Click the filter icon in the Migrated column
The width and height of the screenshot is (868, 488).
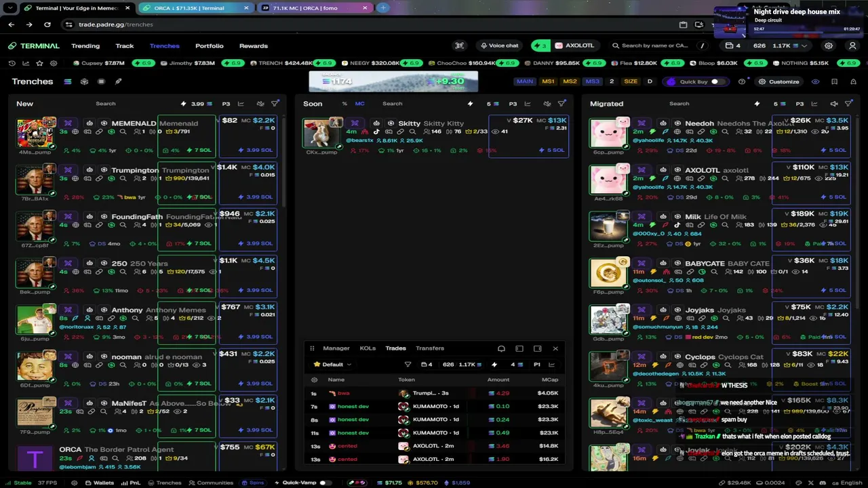848,104
